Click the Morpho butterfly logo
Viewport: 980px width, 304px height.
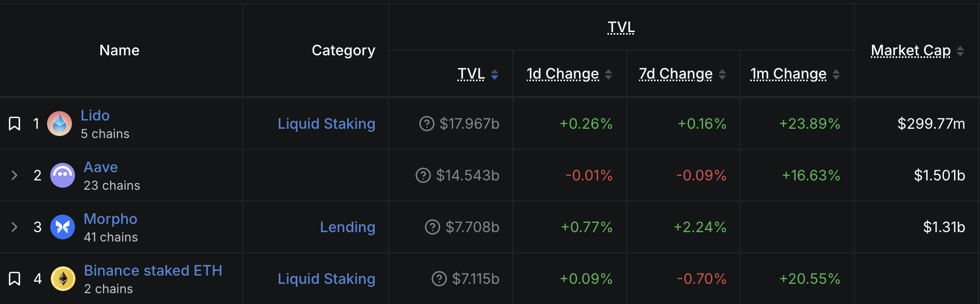(63, 227)
